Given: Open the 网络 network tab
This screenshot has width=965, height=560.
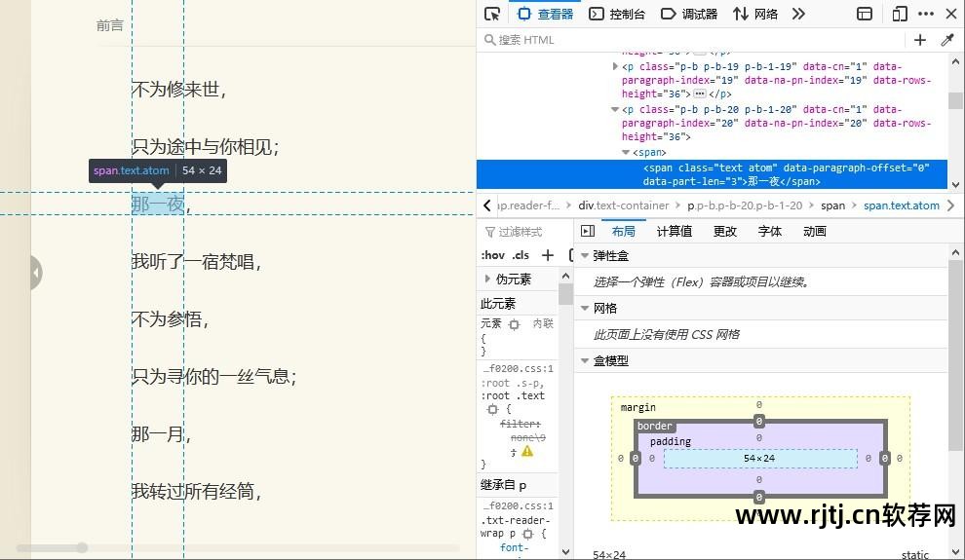Looking at the screenshot, I should [755, 15].
